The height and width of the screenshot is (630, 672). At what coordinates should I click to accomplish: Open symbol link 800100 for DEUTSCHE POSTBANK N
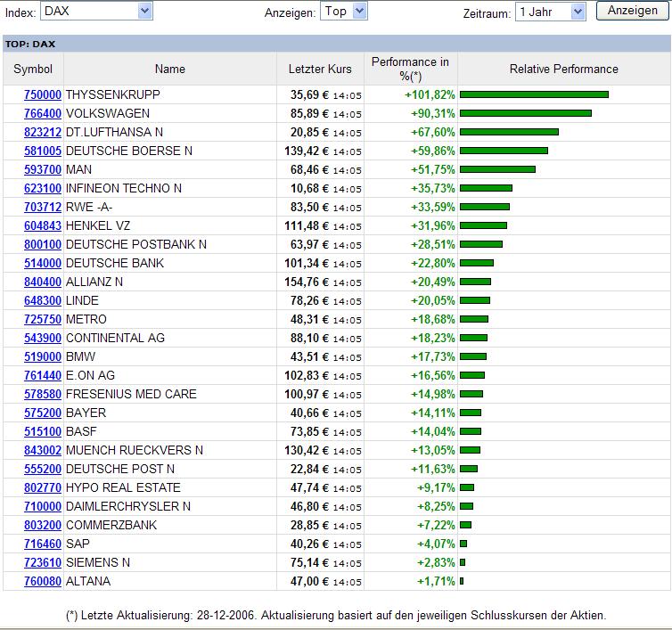[x=43, y=244]
